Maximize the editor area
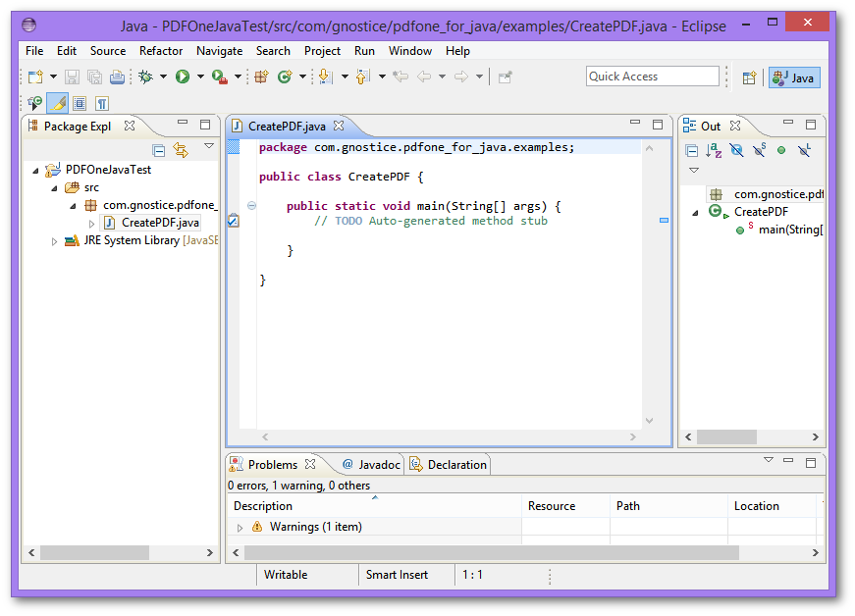This screenshot has width=855, height=616. [x=658, y=125]
